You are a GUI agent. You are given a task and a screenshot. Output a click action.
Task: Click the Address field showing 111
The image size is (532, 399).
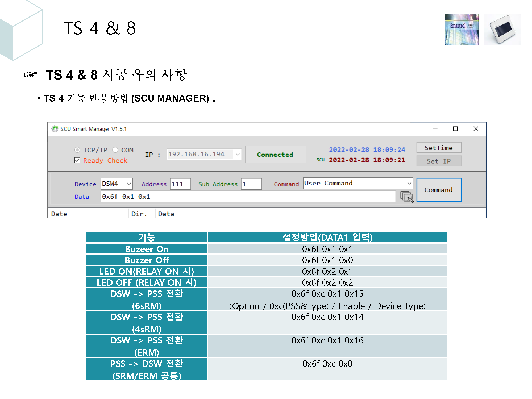pos(180,184)
